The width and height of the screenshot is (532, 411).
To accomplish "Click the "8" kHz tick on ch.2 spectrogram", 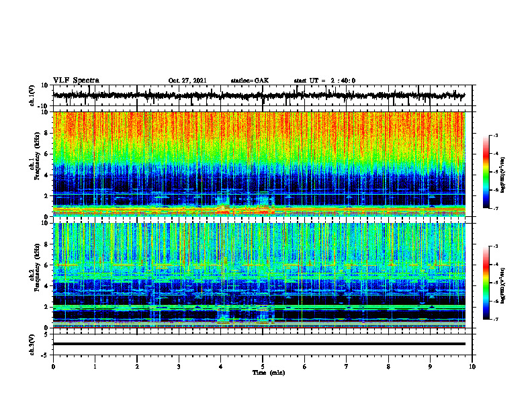I will [48, 244].
